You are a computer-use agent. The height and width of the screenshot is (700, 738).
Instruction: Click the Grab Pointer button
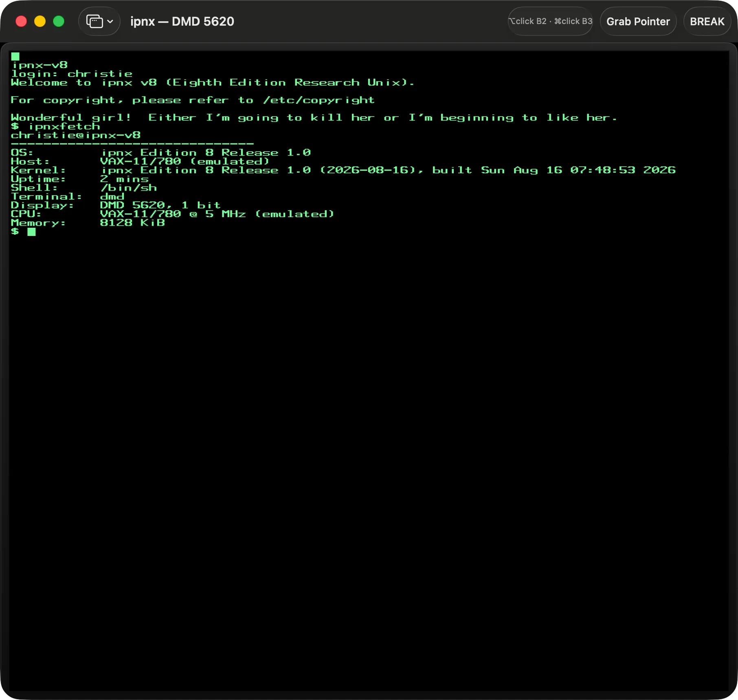tap(638, 21)
